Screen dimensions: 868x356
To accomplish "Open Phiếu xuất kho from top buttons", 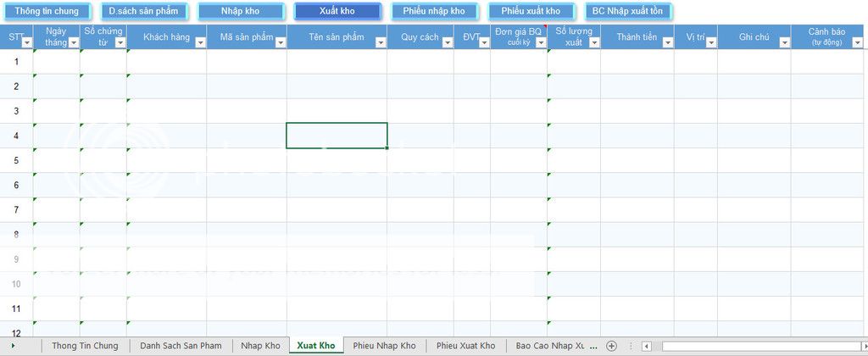I will coord(531,11).
